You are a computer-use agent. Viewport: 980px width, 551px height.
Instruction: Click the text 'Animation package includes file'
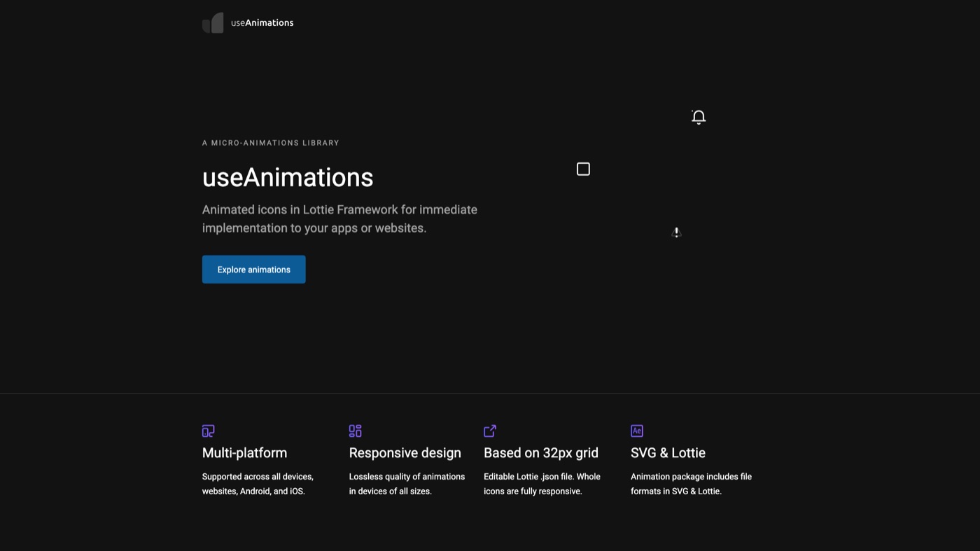(691, 477)
